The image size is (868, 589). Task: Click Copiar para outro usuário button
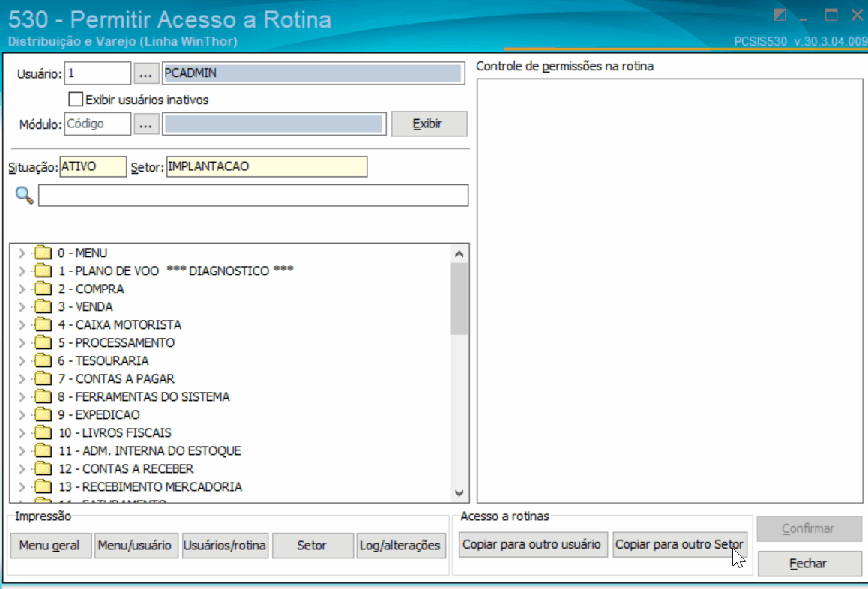pyautogui.click(x=533, y=545)
